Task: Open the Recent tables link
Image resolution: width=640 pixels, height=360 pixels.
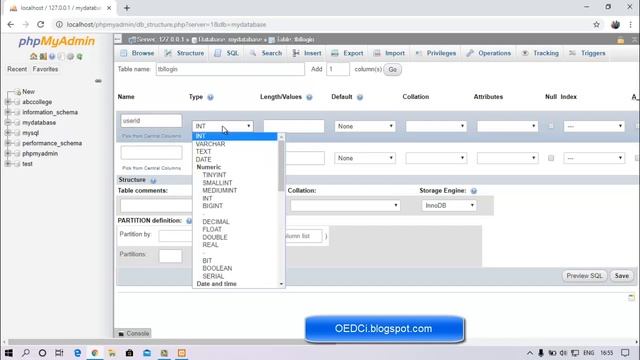Action: [x=17, y=69]
